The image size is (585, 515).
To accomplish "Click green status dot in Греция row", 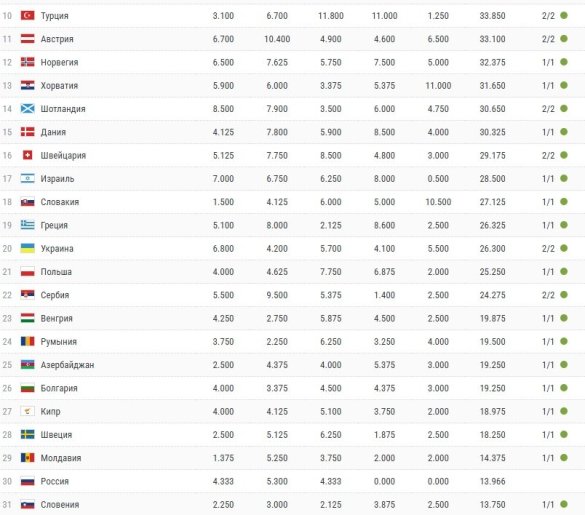I will point(564,225).
